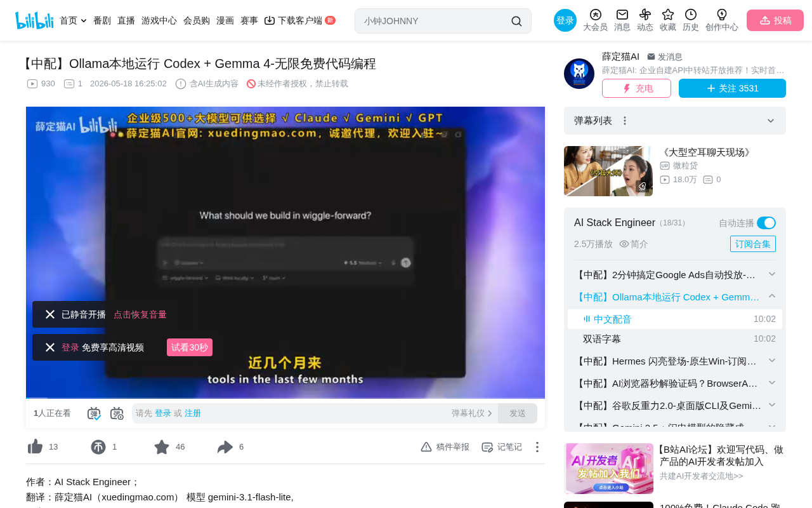Close the login for HD prompt
The image size is (812, 508).
[50, 347]
